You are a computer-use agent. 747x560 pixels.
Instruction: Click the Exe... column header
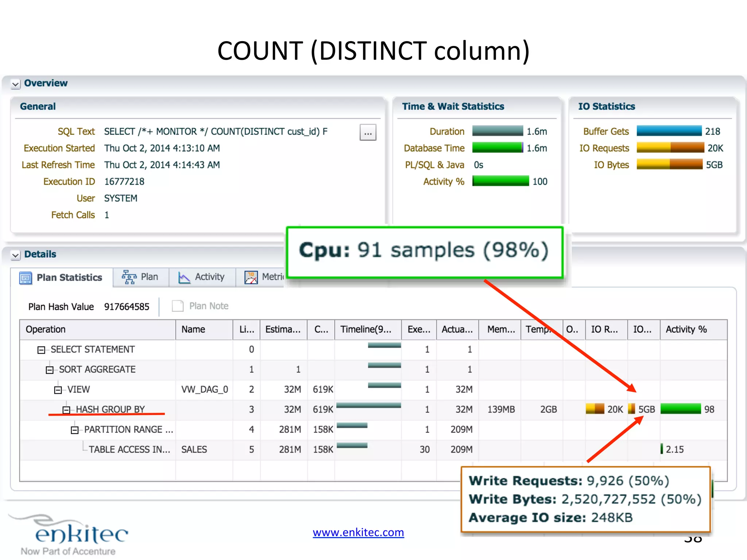(419, 330)
